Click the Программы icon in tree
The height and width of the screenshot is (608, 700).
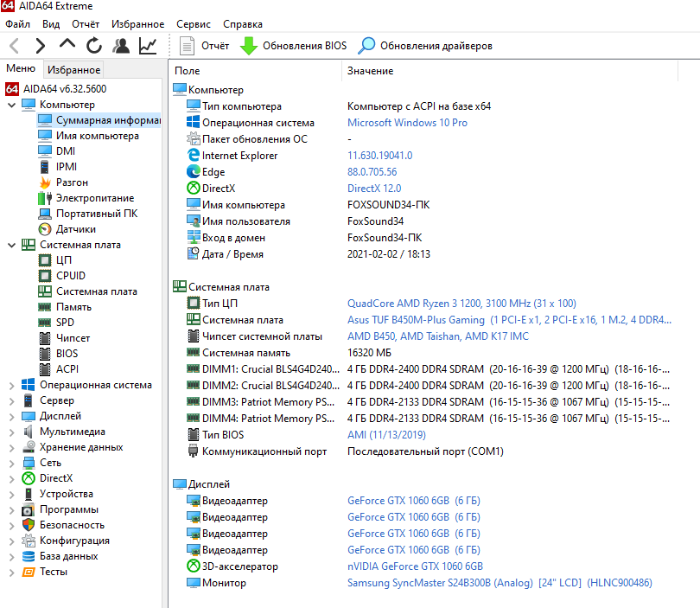(29, 509)
